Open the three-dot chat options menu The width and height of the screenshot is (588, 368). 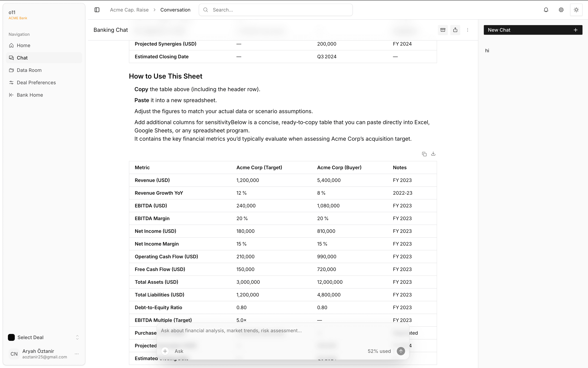click(468, 30)
